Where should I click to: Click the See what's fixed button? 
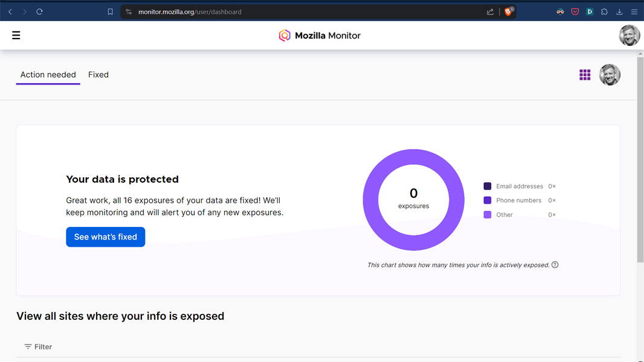pos(105,237)
